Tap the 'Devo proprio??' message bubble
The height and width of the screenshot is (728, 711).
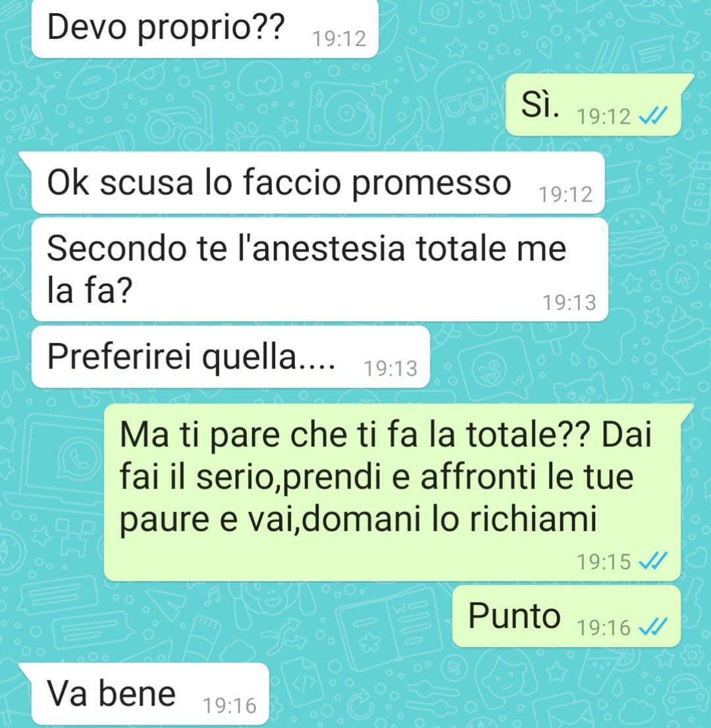[x=205, y=28]
